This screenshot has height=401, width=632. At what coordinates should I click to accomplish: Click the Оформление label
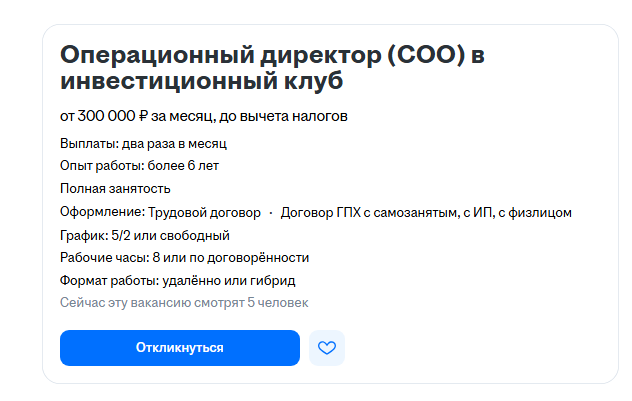(x=102, y=212)
